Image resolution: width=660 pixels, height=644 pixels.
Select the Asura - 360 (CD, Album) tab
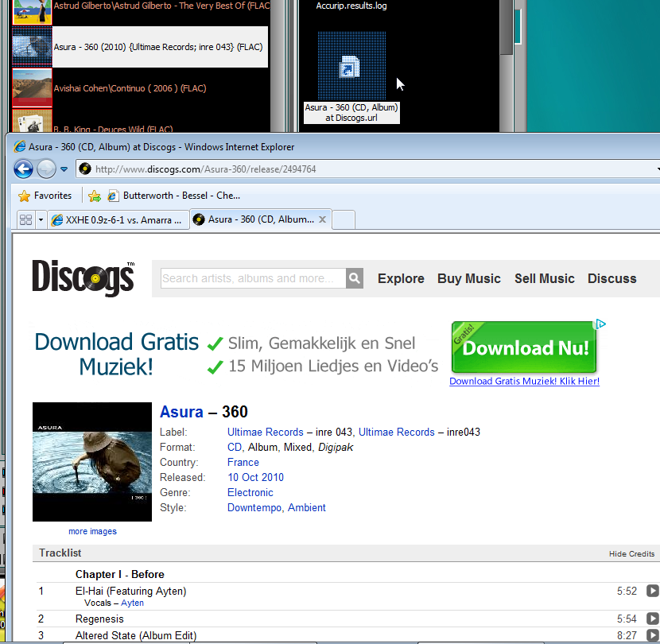[255, 219]
